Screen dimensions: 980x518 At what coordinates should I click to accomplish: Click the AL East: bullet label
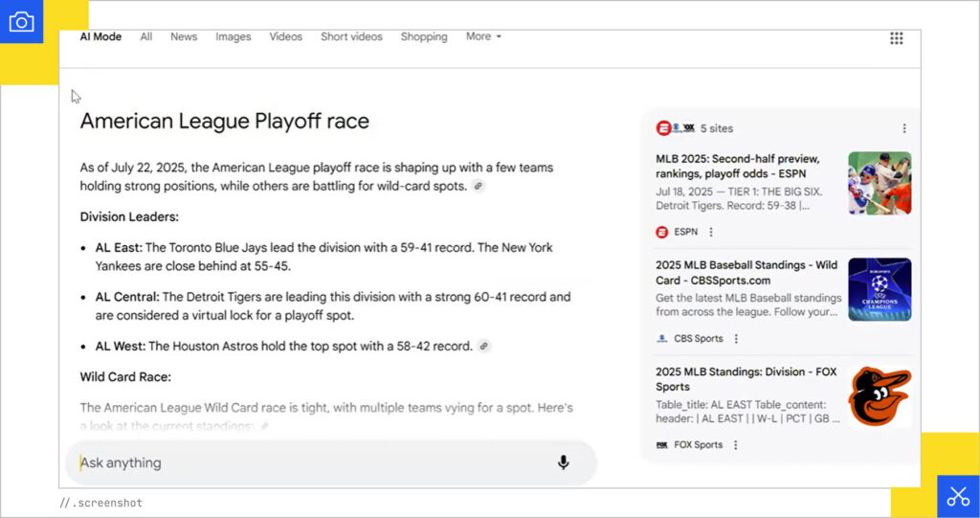click(x=119, y=248)
